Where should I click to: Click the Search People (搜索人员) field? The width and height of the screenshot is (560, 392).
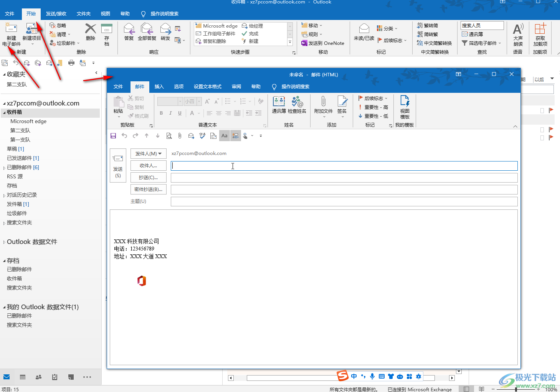(x=482, y=25)
